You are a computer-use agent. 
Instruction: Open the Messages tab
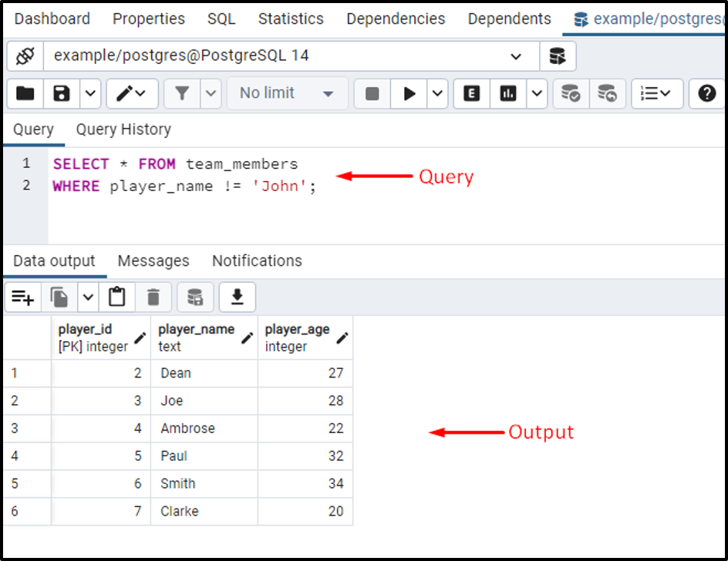pos(153,261)
